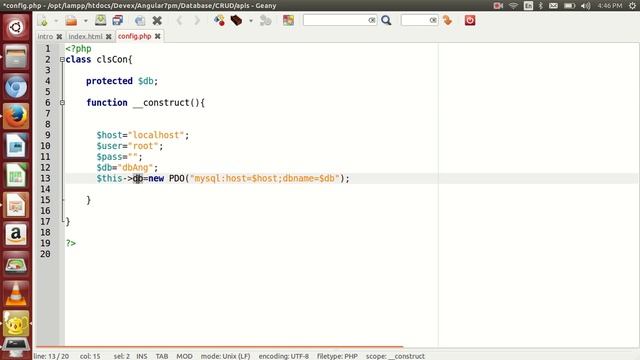Open LibreOffice Impress from launcher

(x=16, y=205)
